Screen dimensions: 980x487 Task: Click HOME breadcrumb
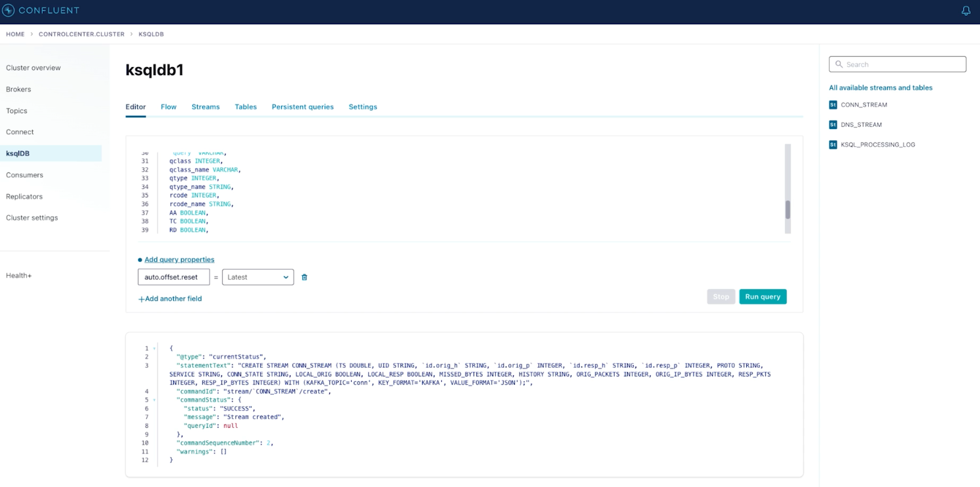15,34
